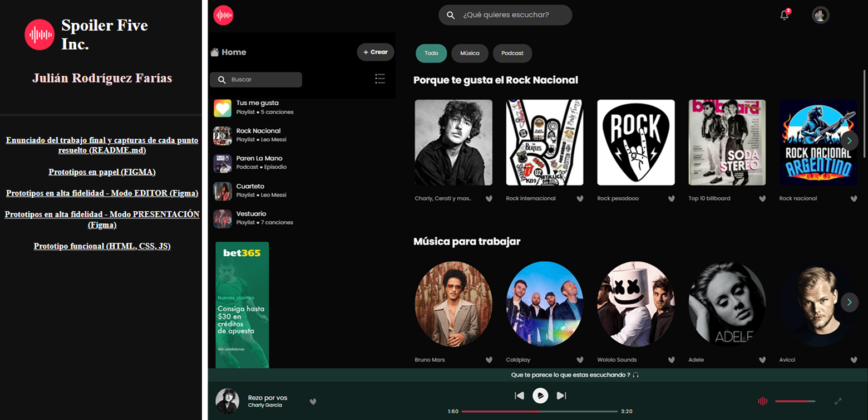Open the Charly García portrait card
This screenshot has width=868, height=420.
pos(453,143)
